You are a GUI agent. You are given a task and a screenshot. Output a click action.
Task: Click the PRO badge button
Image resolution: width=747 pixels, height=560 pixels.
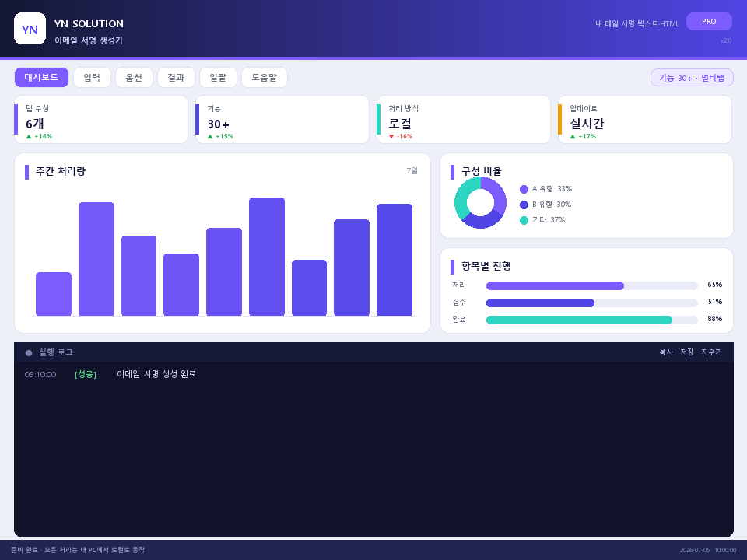click(709, 22)
